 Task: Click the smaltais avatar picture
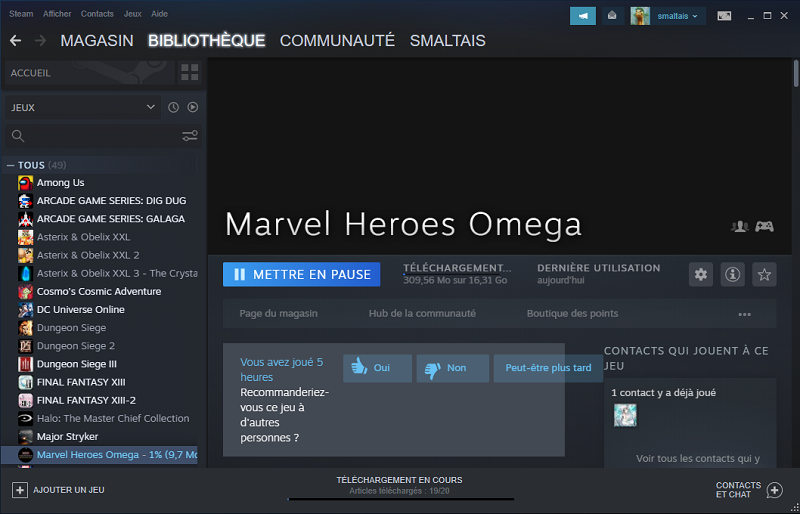[640, 16]
